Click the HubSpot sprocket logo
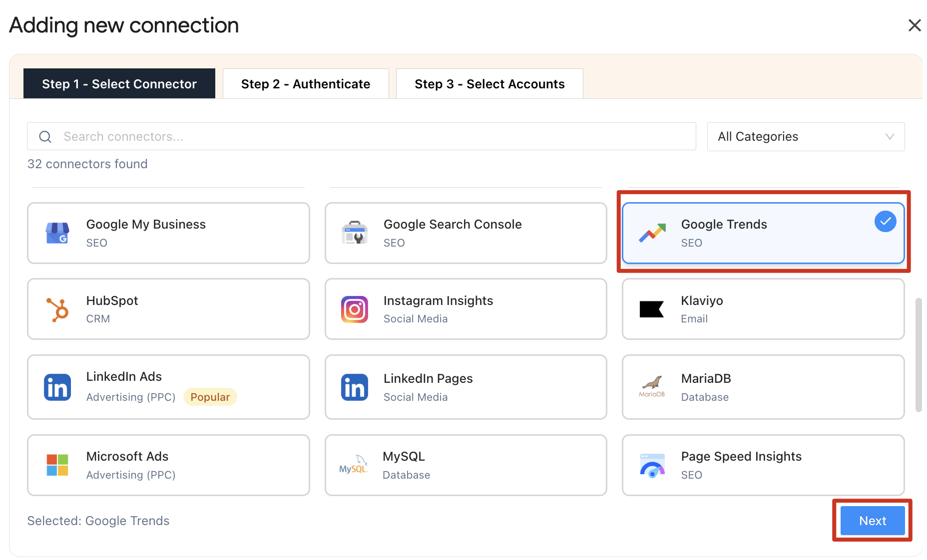This screenshot has width=927, height=560. pyautogui.click(x=57, y=309)
